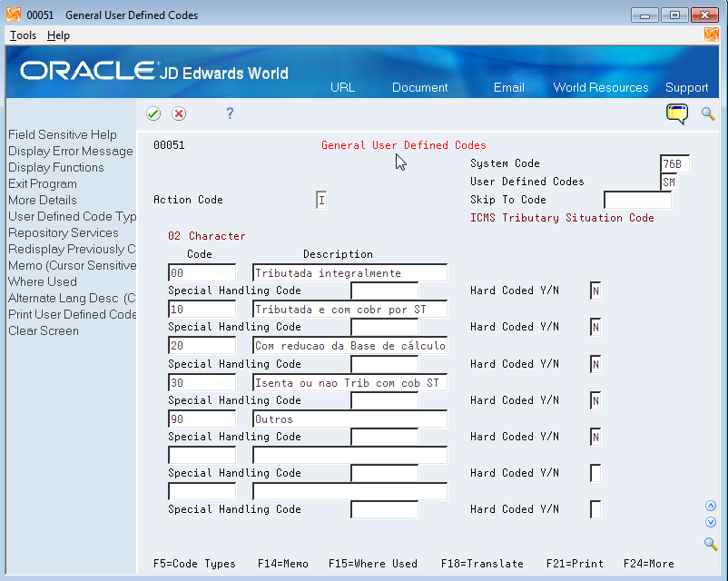This screenshot has width=728, height=581.
Task: Click the F18=Translate function key
Action: 482,564
